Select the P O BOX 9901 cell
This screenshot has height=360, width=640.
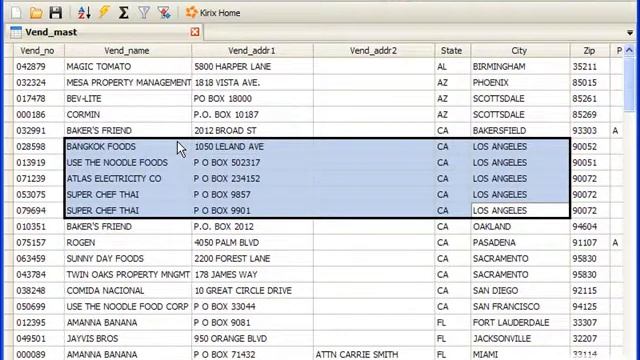point(252,211)
